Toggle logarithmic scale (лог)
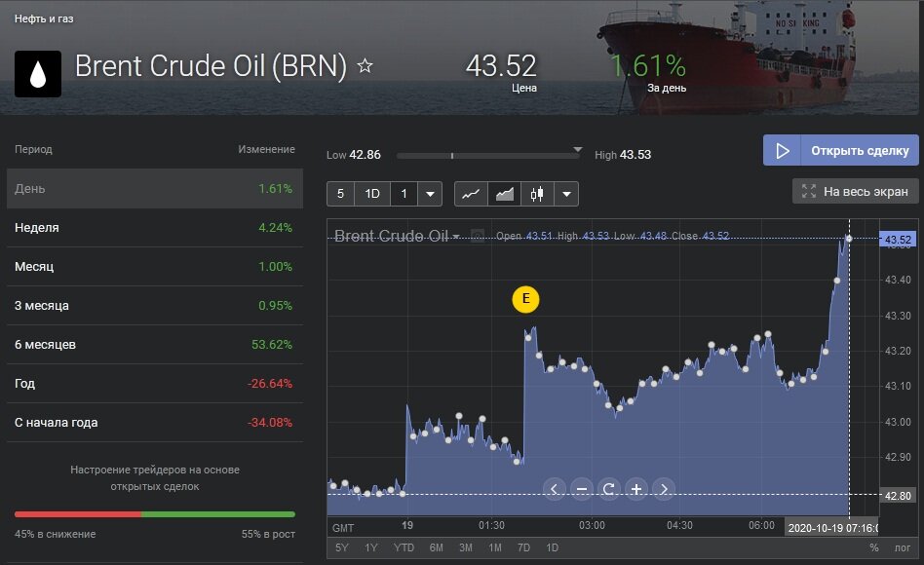The width and height of the screenshot is (924, 565). pyautogui.click(x=902, y=547)
